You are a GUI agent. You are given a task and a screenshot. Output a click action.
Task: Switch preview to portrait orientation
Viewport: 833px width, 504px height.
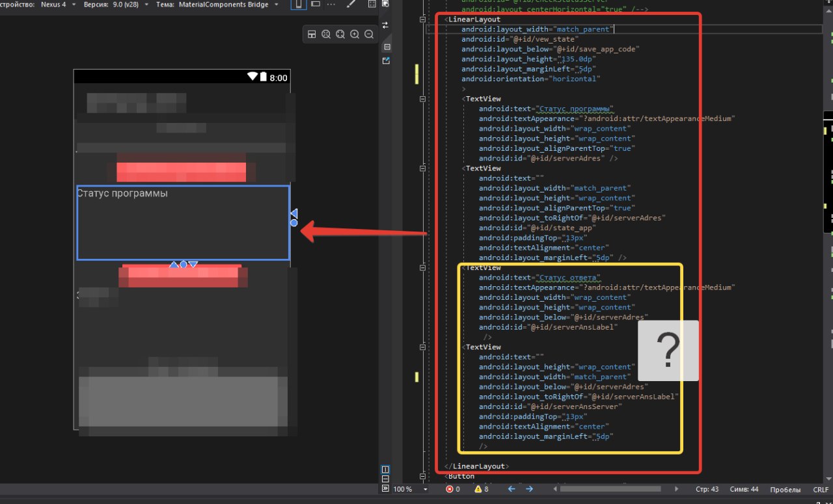tap(299, 5)
